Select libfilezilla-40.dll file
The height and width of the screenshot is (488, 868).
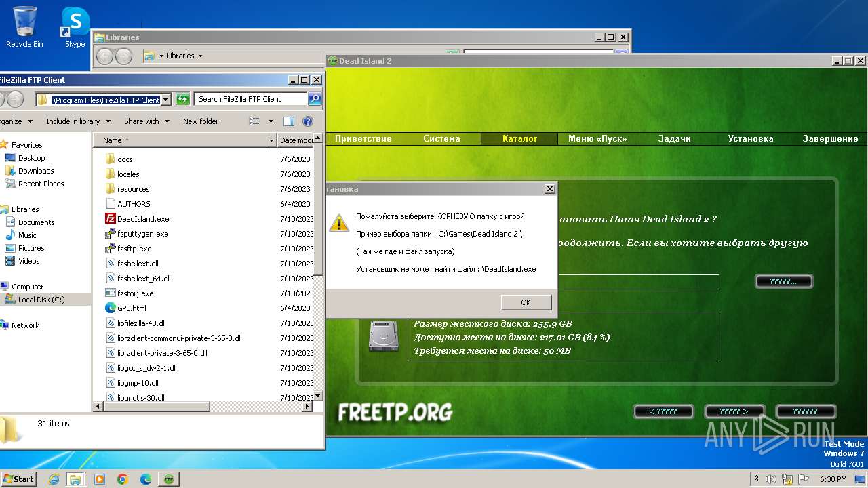point(141,323)
